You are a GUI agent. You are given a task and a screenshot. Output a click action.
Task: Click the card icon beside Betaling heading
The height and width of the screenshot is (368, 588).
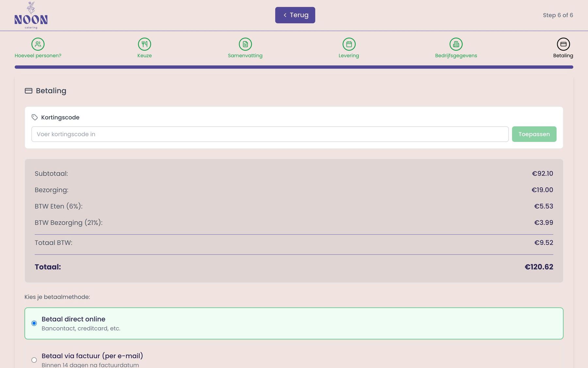pyautogui.click(x=28, y=91)
